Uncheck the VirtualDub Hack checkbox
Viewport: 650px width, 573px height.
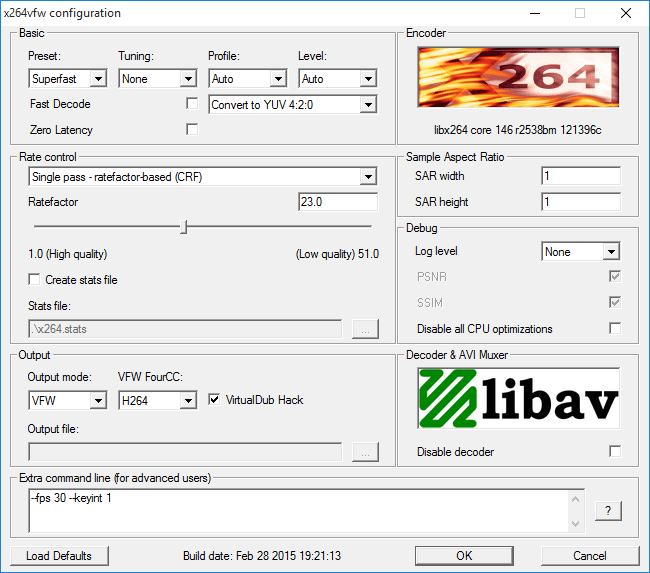214,400
